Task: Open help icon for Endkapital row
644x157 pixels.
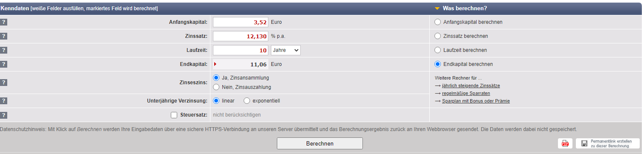Action: pyautogui.click(x=4, y=64)
